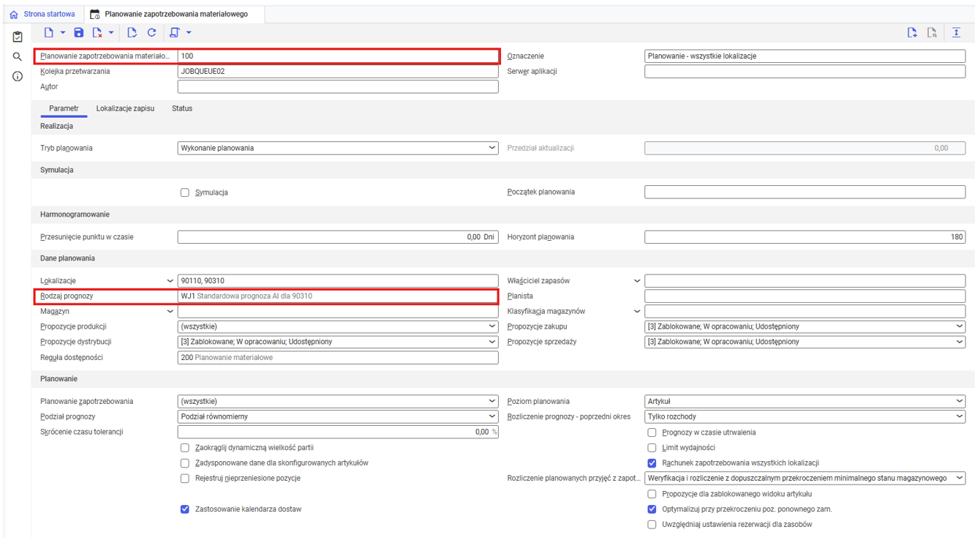
Task: Toggle the Symulacja checkbox
Action: coord(185,192)
